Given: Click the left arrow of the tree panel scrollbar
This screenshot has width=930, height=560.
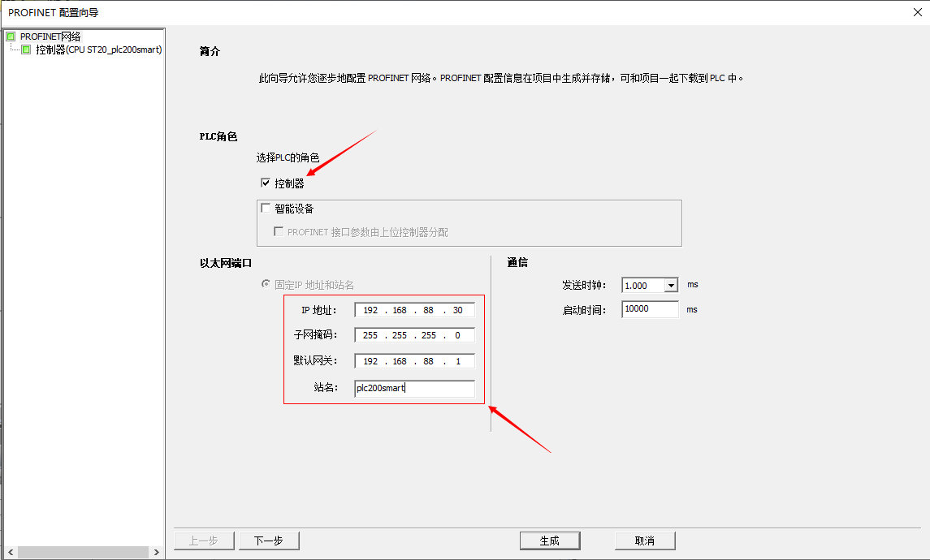Looking at the screenshot, I should (9, 551).
